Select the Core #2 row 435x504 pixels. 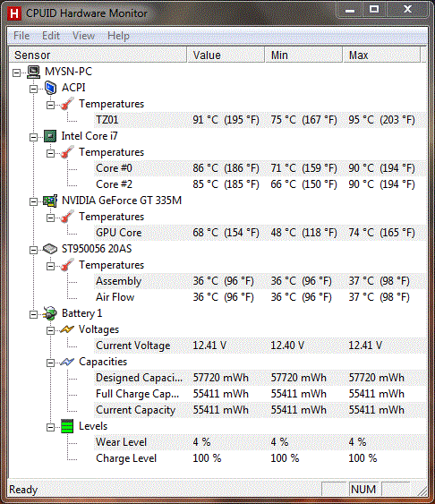point(260,184)
